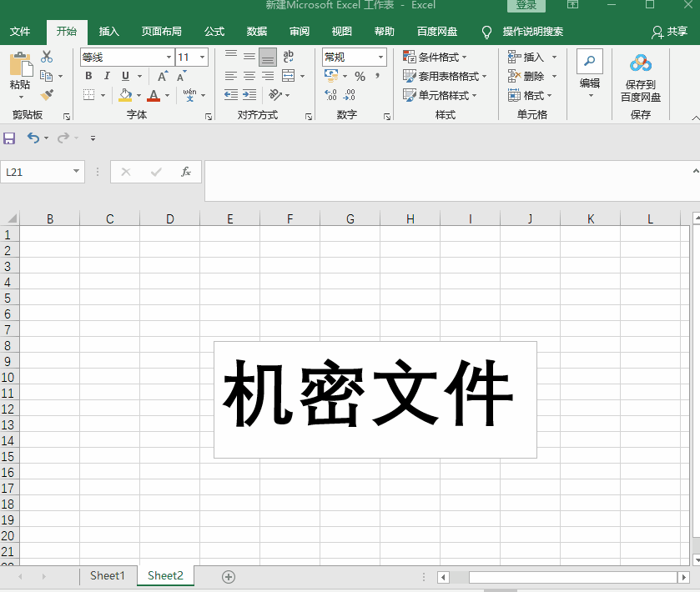Select the Format Painter brush
This screenshot has width=700, height=592.
pyautogui.click(x=47, y=94)
